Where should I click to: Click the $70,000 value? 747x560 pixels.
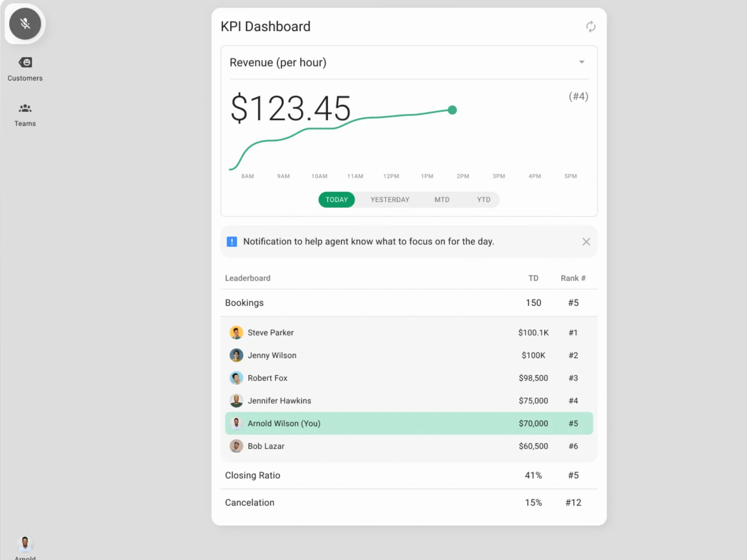pos(533,423)
